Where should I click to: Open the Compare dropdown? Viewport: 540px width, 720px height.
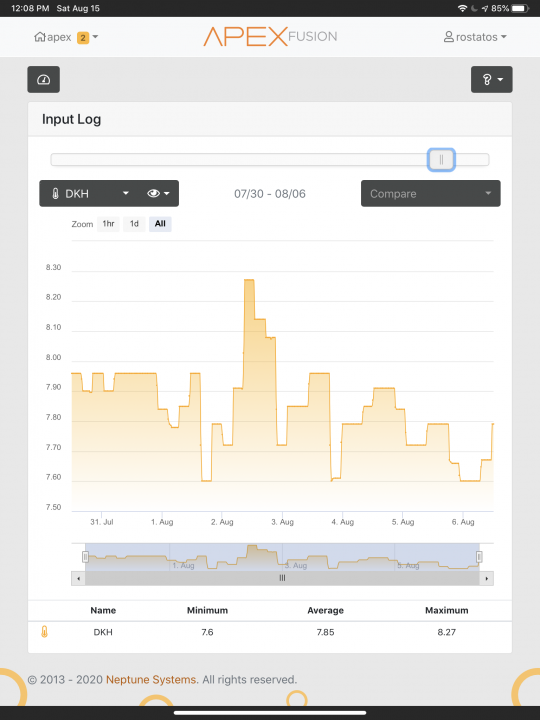(x=431, y=193)
